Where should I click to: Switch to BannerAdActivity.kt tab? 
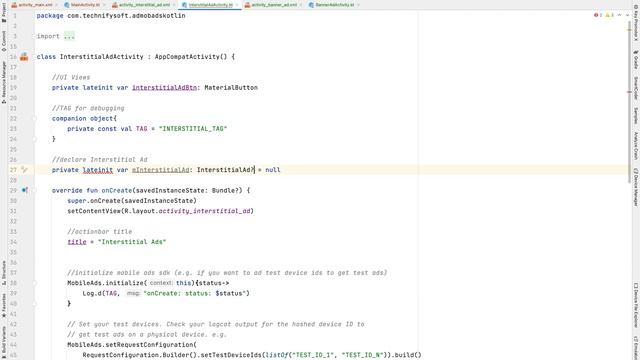tap(334, 5)
